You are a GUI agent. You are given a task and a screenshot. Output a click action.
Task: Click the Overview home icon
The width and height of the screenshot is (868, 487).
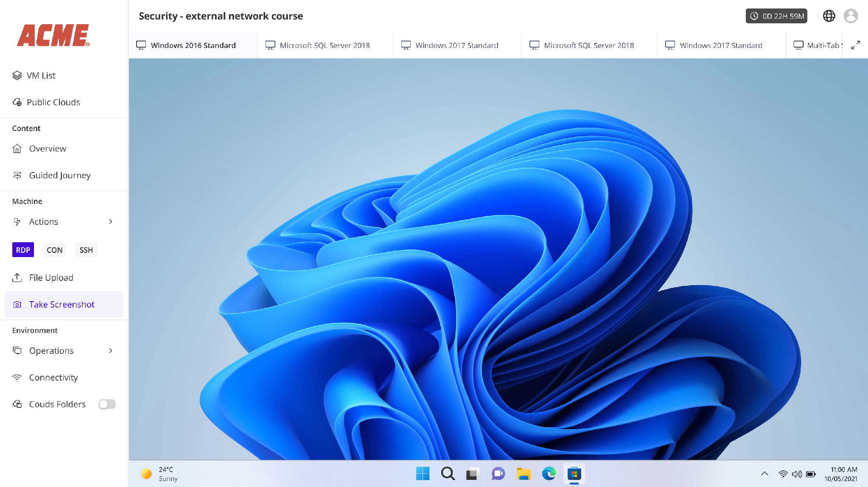pos(17,148)
